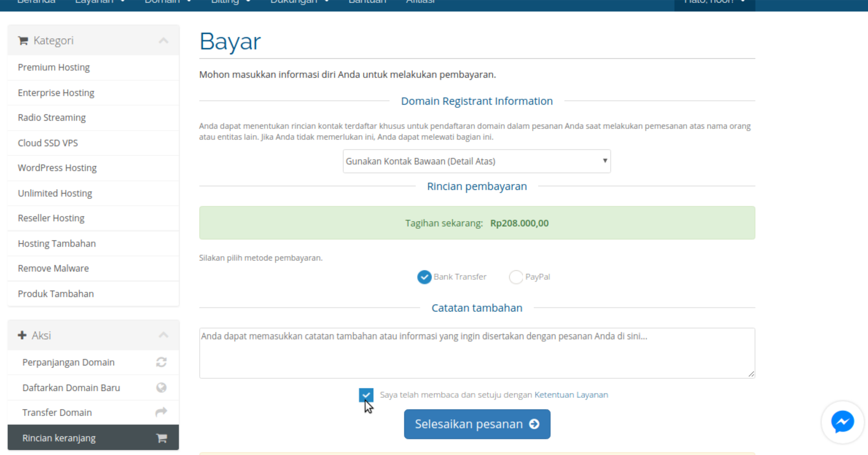Open Remove Malware category
This screenshot has width=868, height=455.
93,268
